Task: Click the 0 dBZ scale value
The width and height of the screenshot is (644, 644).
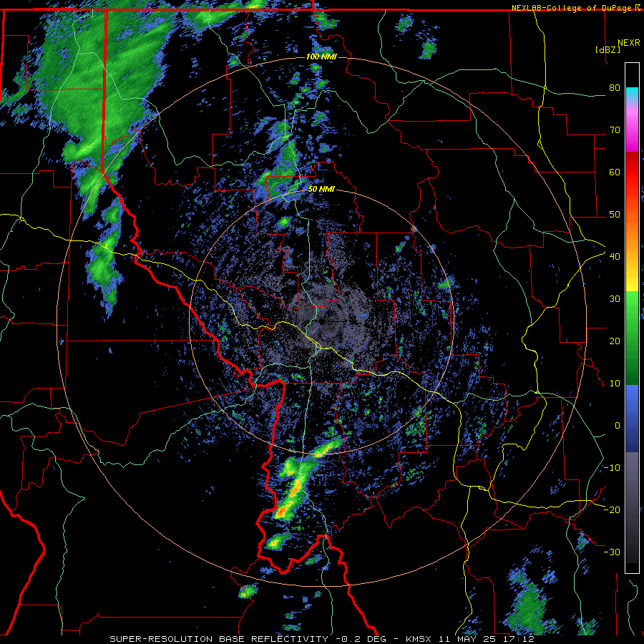Action: [x=618, y=426]
